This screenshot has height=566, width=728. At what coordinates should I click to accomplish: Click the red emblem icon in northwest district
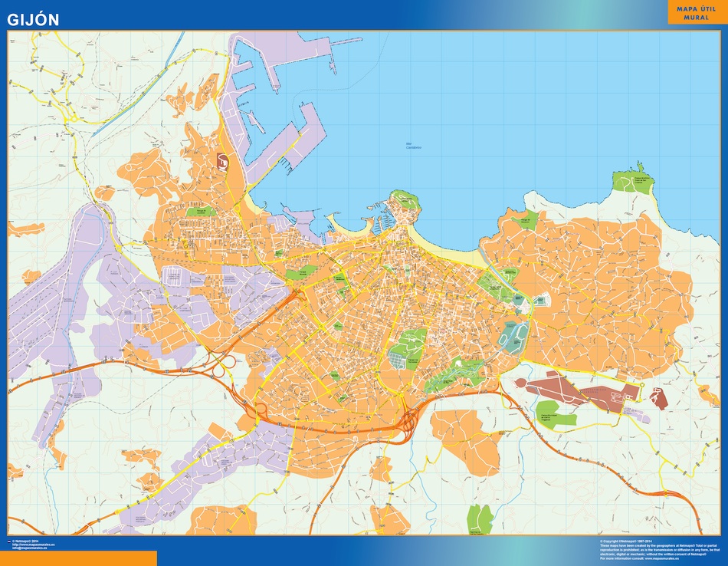pyautogui.click(x=223, y=160)
